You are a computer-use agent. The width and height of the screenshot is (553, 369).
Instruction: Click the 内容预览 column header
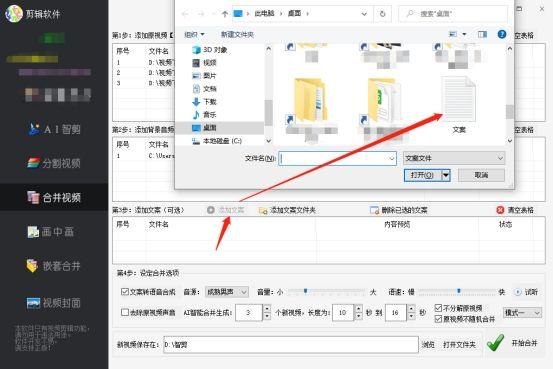(397, 224)
